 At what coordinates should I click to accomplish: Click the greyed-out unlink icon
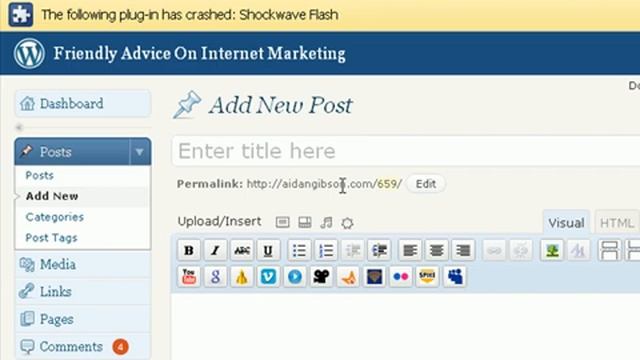click(520, 250)
